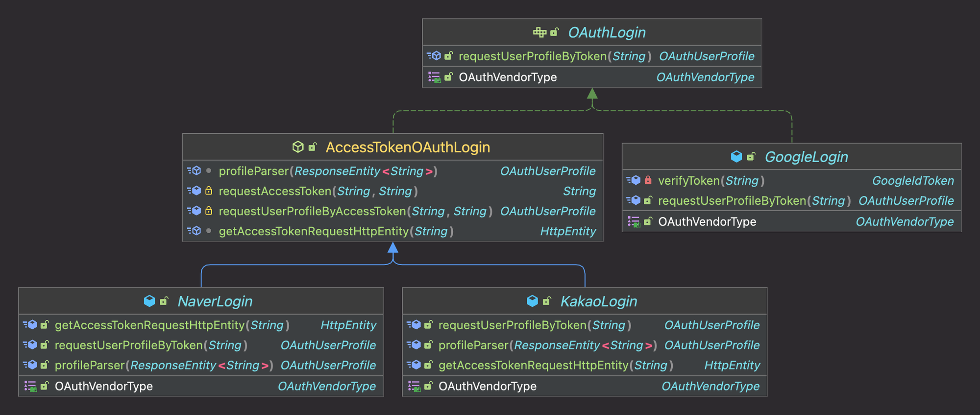Screen dimensions: 980x415
Task: Click the abstract method icon beside AccessTokenOAuthLogin profileParser
Action: coord(194,171)
